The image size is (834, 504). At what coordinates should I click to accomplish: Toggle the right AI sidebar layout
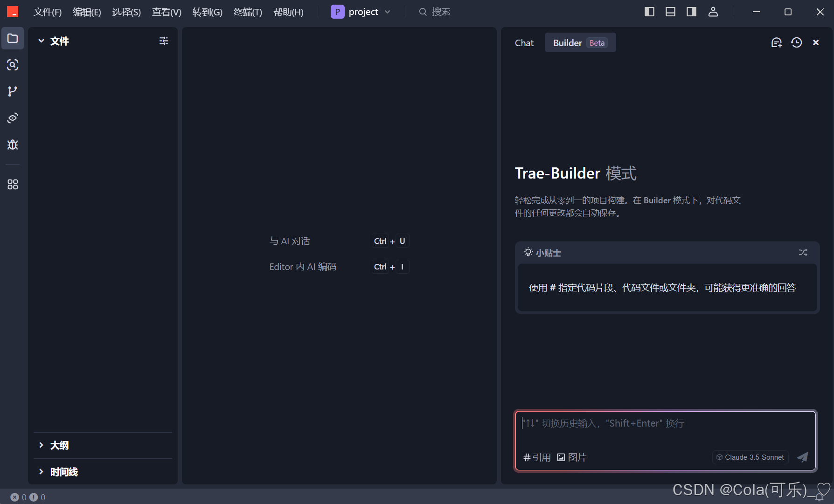(691, 12)
